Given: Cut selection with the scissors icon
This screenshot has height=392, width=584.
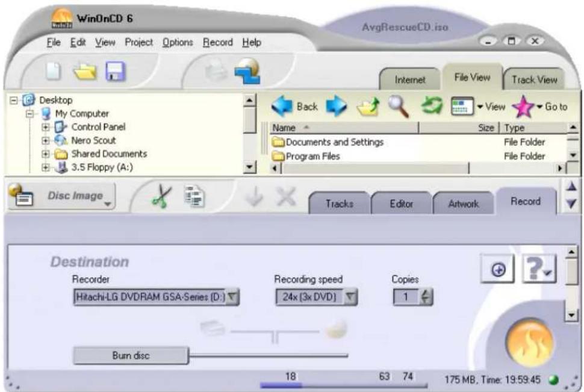Looking at the screenshot, I should coord(161,196).
